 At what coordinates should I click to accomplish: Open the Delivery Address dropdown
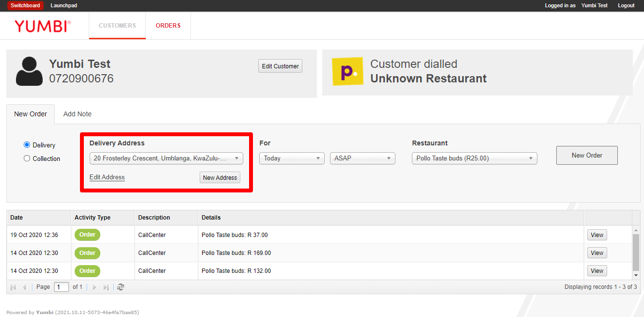click(x=166, y=158)
